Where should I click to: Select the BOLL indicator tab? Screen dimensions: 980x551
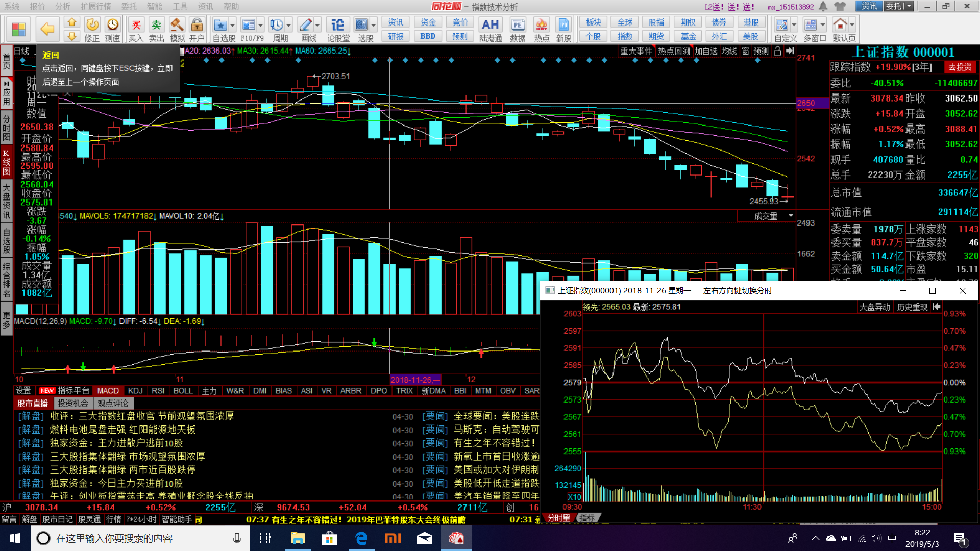[x=183, y=391]
